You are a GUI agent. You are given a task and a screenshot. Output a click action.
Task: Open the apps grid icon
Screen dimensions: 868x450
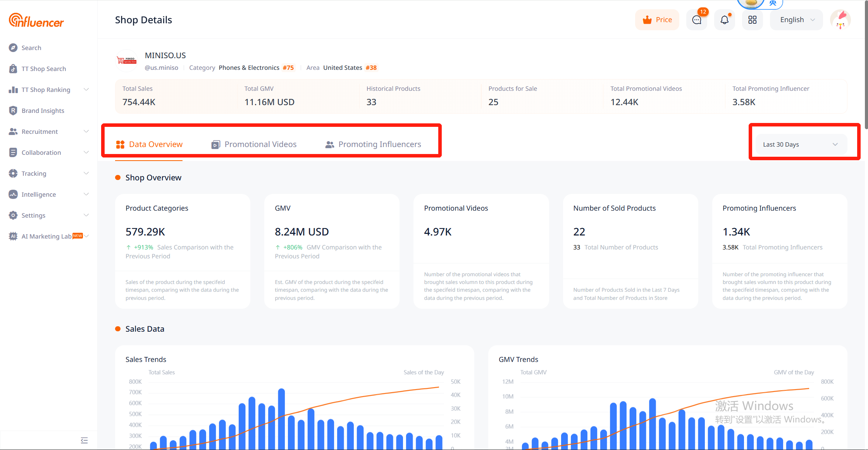coord(752,20)
